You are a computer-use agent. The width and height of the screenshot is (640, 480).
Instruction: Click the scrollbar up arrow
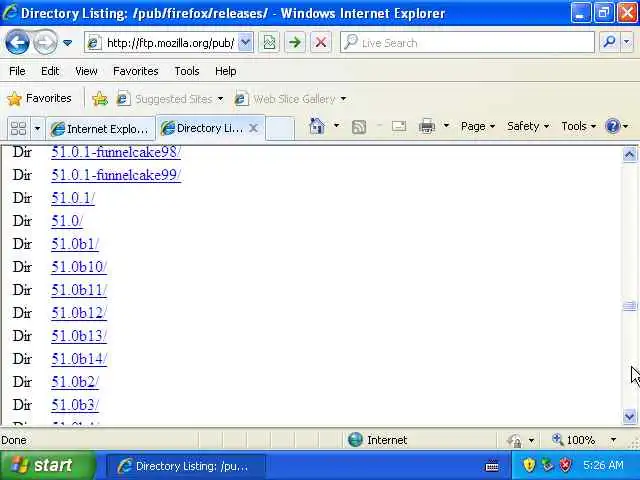pyautogui.click(x=629, y=154)
